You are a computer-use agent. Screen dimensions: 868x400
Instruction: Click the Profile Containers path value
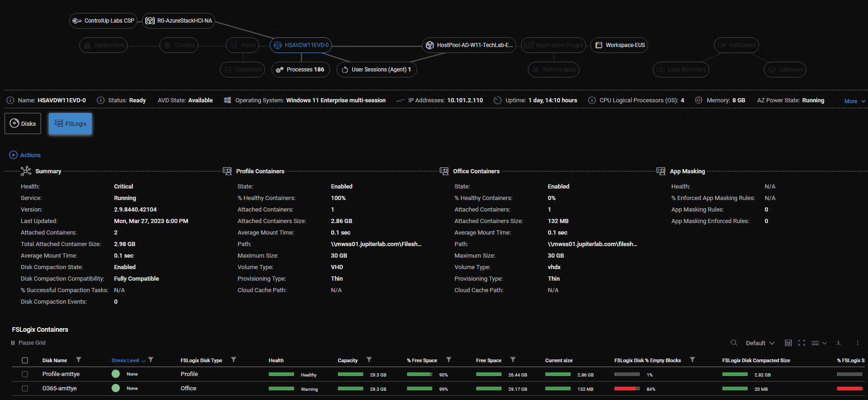[376, 244]
